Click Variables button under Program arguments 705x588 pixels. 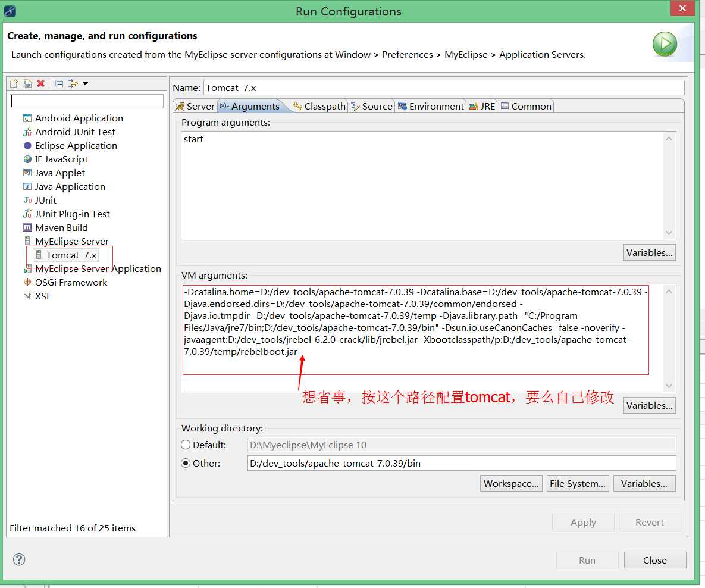[x=649, y=253]
